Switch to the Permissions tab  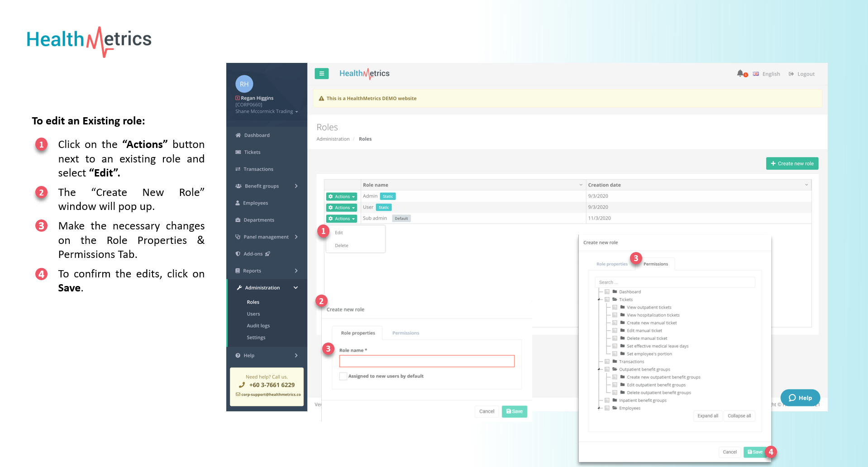(x=405, y=333)
